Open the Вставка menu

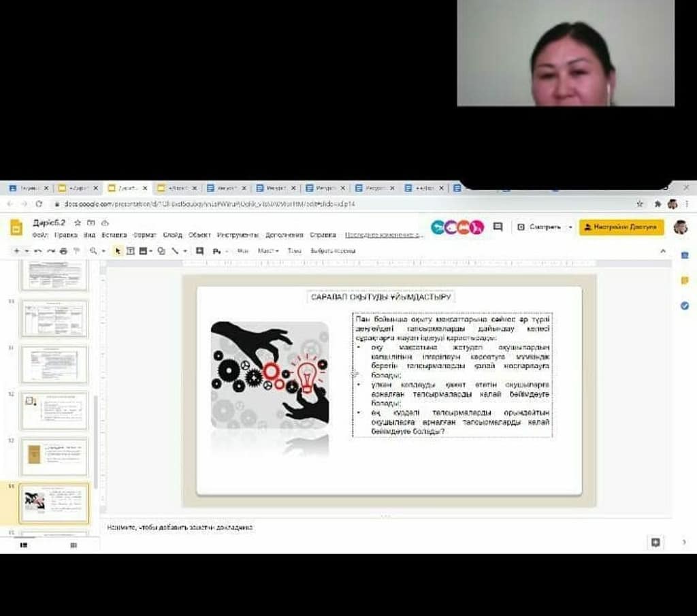click(114, 235)
